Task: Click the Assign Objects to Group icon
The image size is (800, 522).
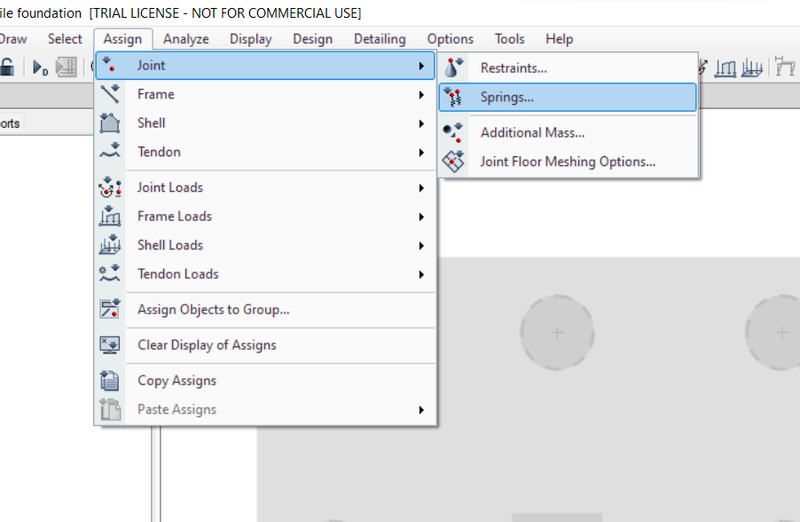Action: [x=110, y=309]
